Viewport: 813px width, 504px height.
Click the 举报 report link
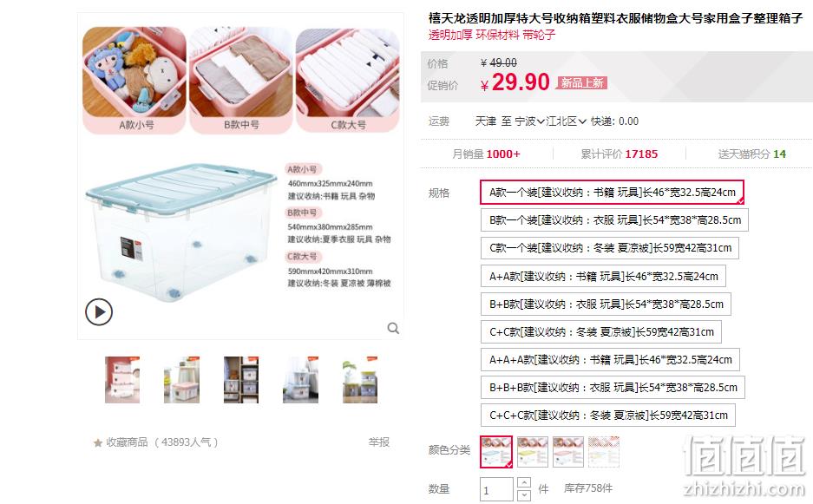(378, 442)
